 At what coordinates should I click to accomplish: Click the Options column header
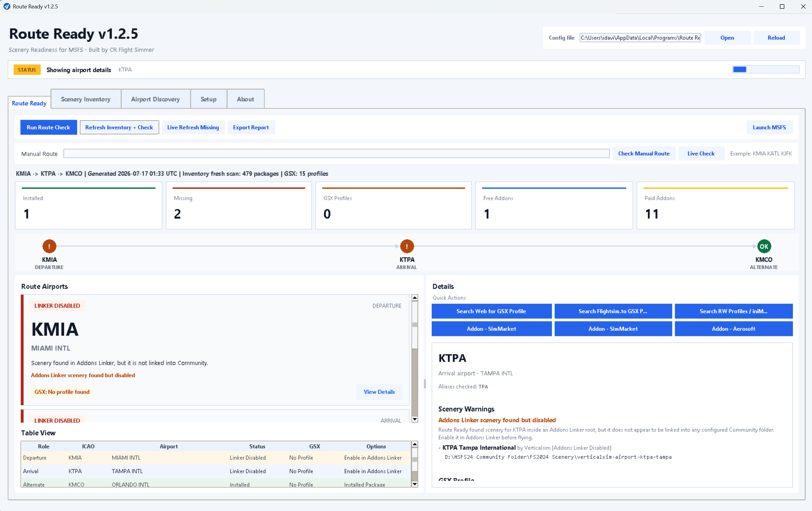pyautogui.click(x=376, y=446)
